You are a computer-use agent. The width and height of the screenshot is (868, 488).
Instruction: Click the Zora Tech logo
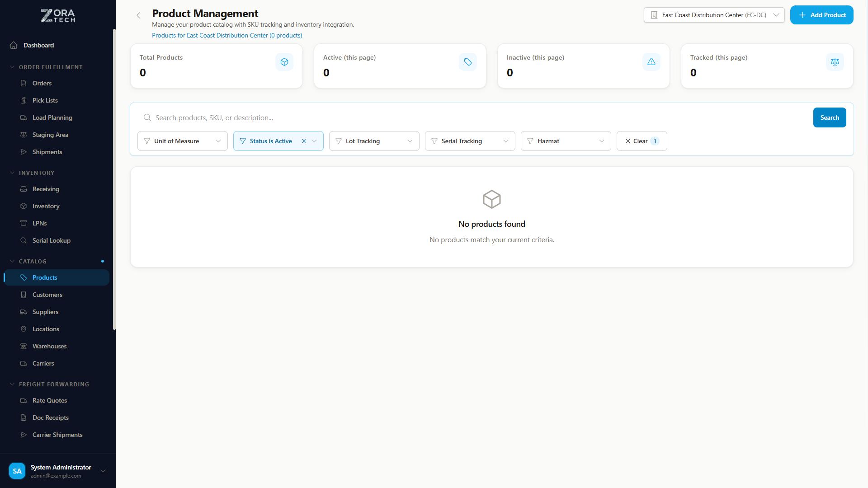pyautogui.click(x=58, y=16)
